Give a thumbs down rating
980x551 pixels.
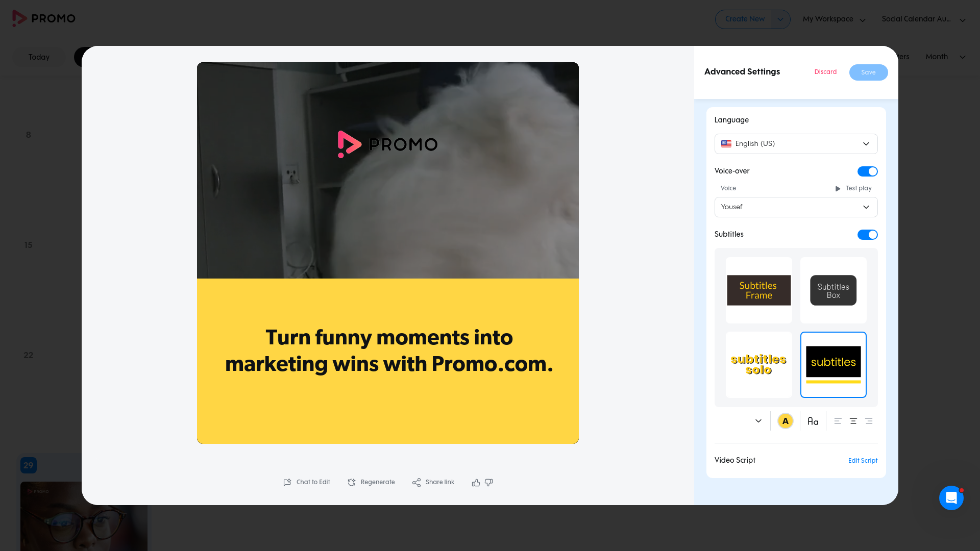coord(489,482)
